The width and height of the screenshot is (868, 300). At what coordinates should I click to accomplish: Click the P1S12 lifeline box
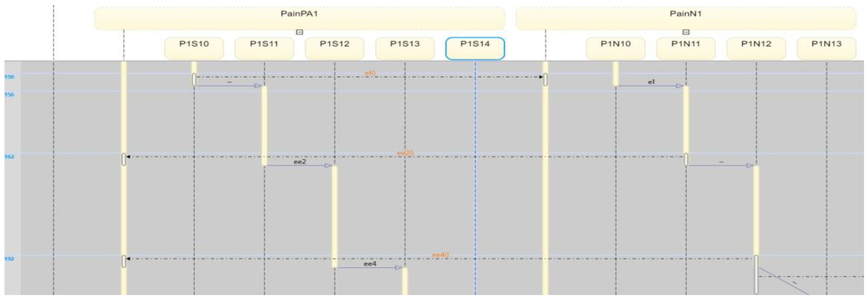[x=334, y=48]
